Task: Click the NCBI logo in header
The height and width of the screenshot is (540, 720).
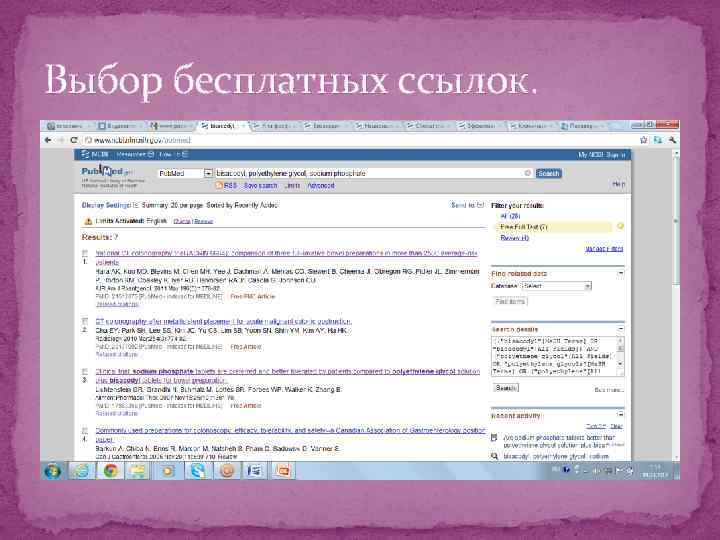Action: (95, 155)
